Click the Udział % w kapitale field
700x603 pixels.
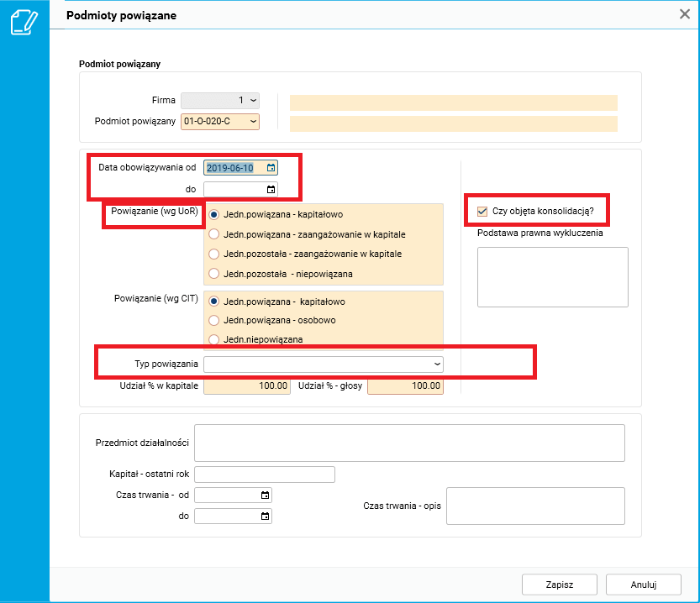pos(247,386)
